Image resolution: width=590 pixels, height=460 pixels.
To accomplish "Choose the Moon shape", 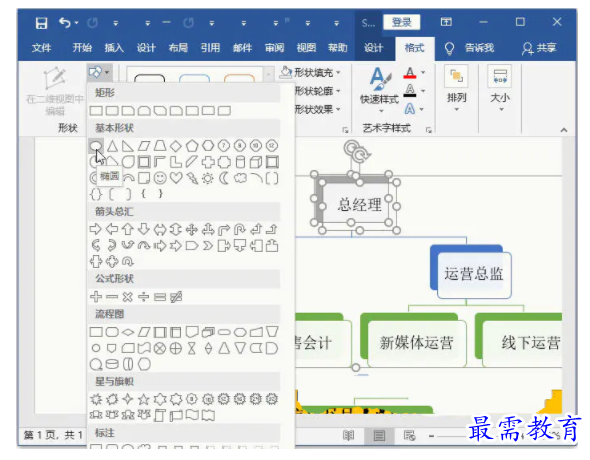I will pyautogui.click(x=224, y=178).
